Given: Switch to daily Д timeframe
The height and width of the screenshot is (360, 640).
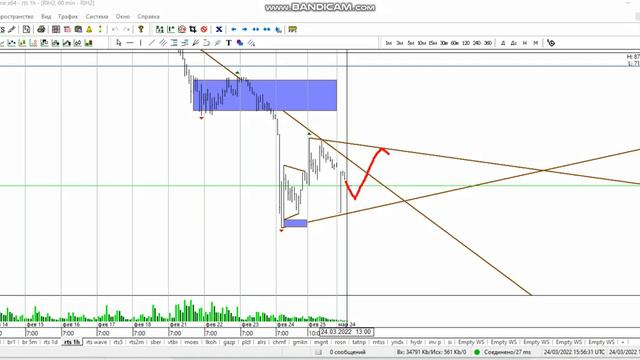Looking at the screenshot, I should [503, 42].
